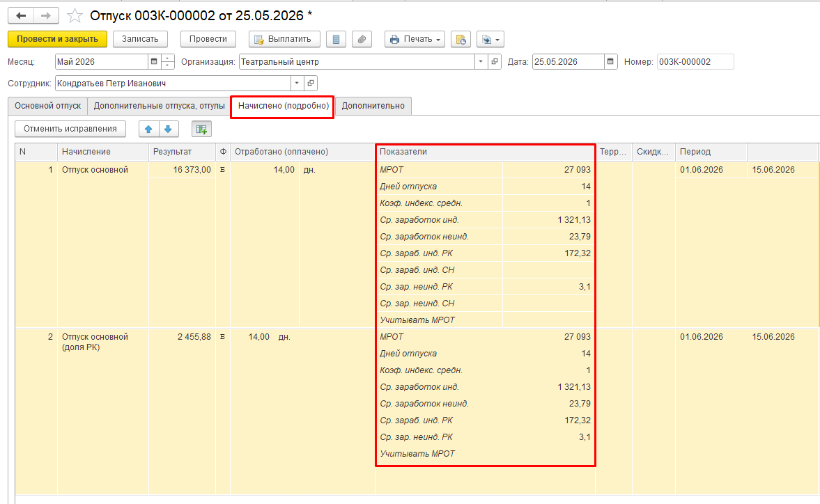Click the Начисление column header
Image resolution: width=820 pixels, height=504 pixels.
[x=103, y=152]
